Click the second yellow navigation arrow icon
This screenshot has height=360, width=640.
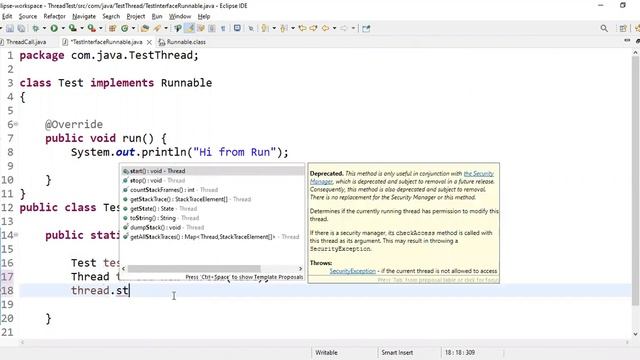tap(313, 28)
